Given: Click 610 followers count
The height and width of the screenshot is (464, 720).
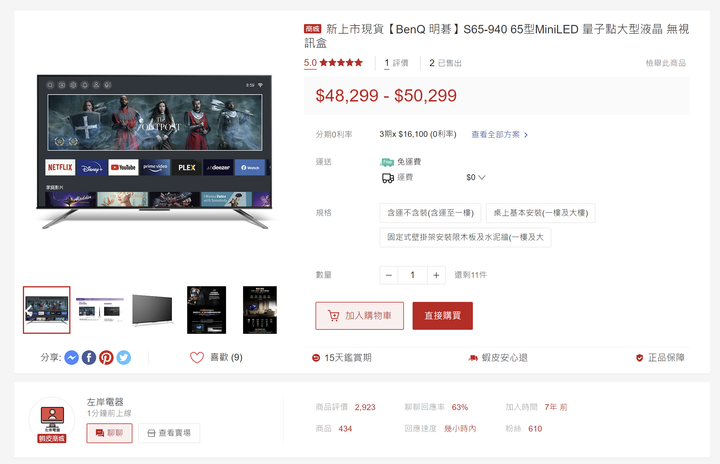Looking at the screenshot, I should pyautogui.click(x=535, y=429).
